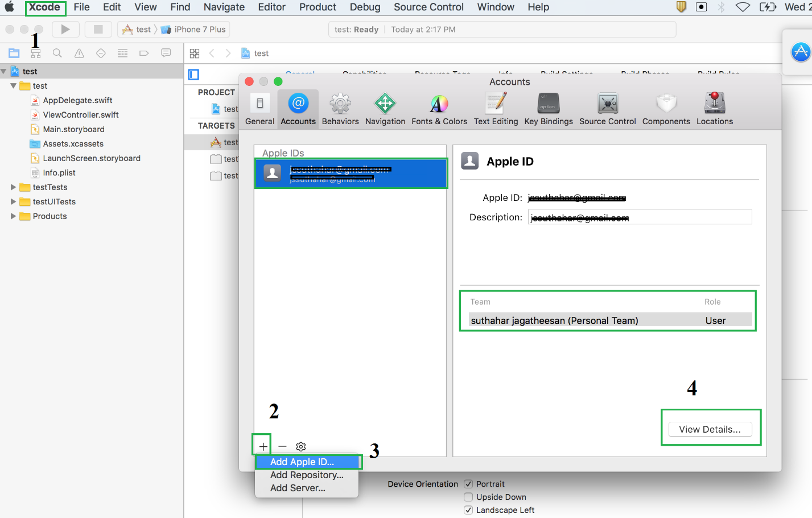Screen dimensions: 812x518
Task: Click the remove (–) account button
Action: 282,447
